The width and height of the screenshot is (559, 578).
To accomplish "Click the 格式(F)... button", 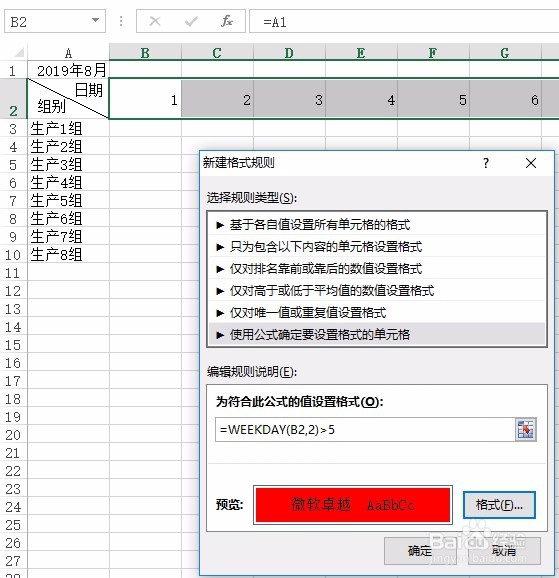I will 499,505.
